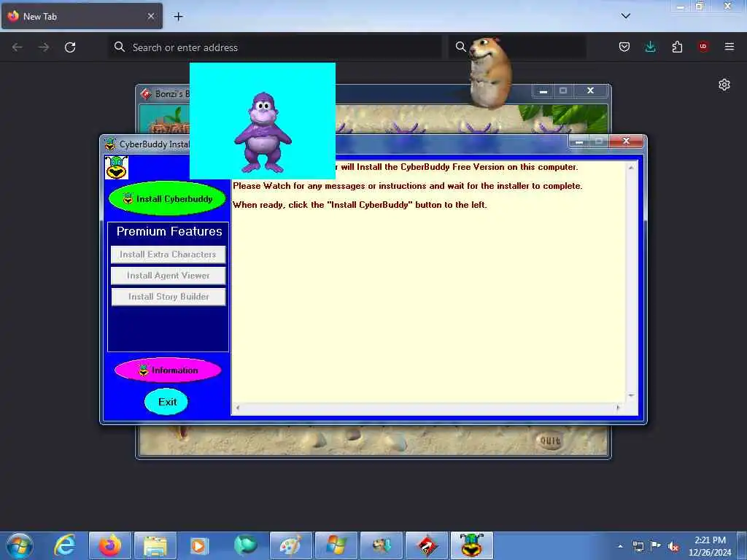Open Windows Explorer from taskbar

(x=155, y=545)
